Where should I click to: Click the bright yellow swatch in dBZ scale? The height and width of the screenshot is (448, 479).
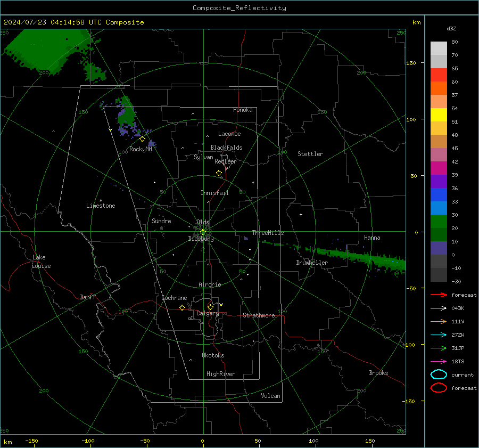[439, 115]
